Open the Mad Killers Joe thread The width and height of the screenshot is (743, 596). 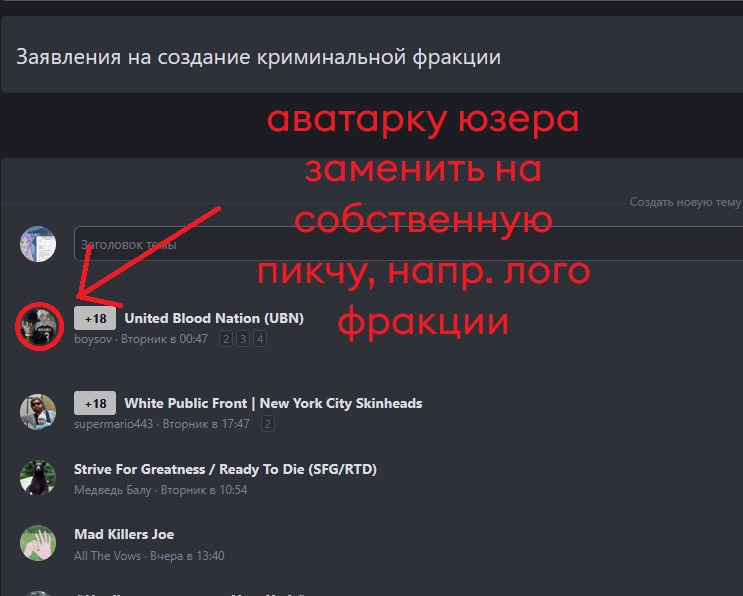pos(124,534)
